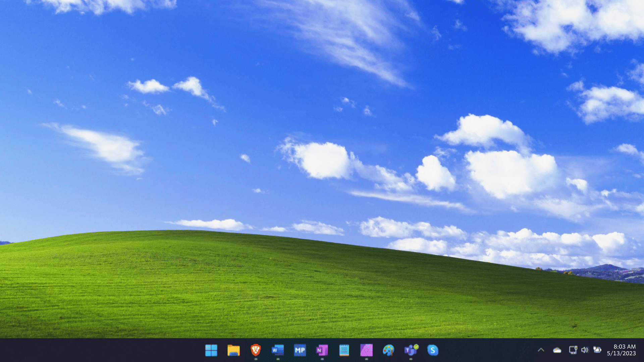
Task: Open File Explorer from taskbar
Action: 233,350
